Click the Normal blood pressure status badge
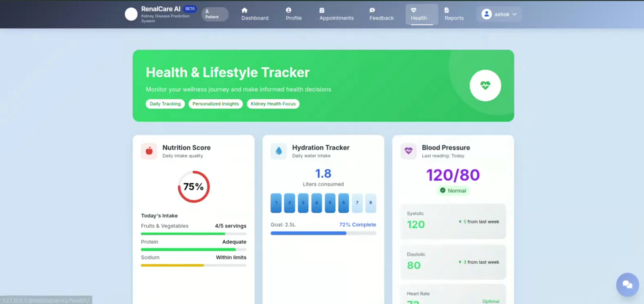The image size is (644, 304). pyautogui.click(x=453, y=190)
